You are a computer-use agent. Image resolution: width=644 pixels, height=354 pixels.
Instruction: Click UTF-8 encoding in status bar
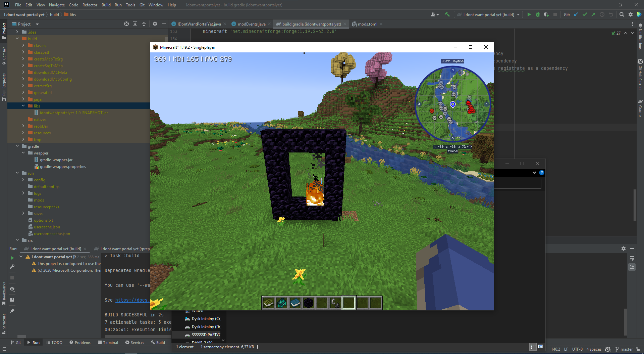pyautogui.click(x=577, y=349)
